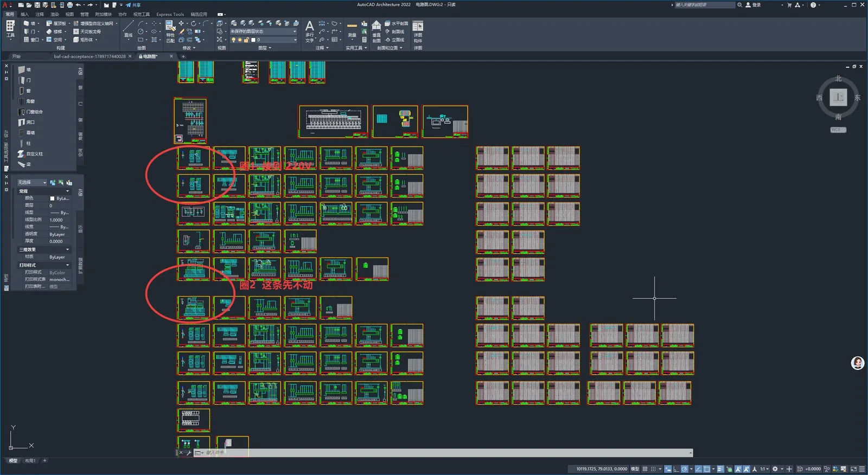Open the 无选择 selection dropdown in properties
The height and width of the screenshot is (475, 868).
[x=32, y=183]
